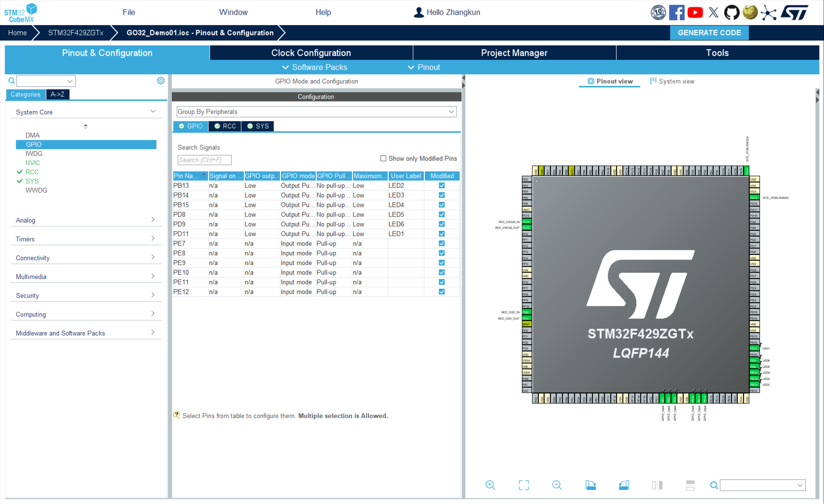
Task: Toggle Modified checkbox for PE12 row
Action: (x=441, y=292)
